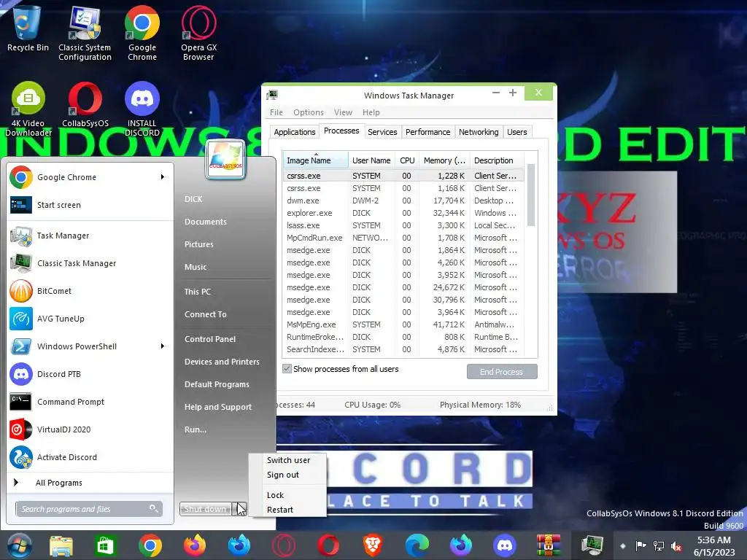Open AVG TuneUp from the Start menu
747x560 pixels.
88,319
